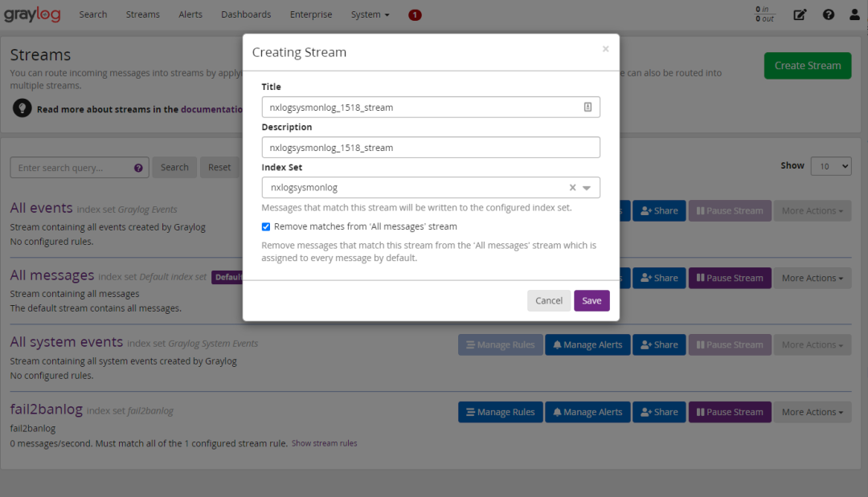This screenshot has height=497, width=868.
Task: Click the autofill icon in Title field
Action: pyautogui.click(x=588, y=107)
